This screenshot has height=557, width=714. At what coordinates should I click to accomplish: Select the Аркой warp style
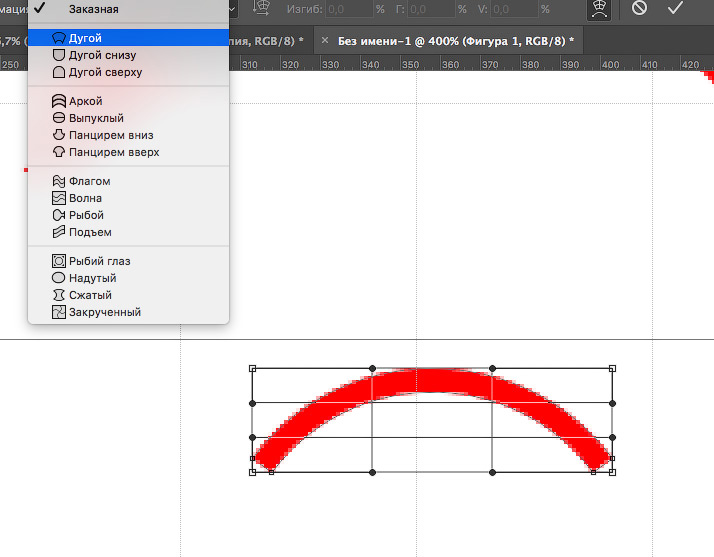pyautogui.click(x=128, y=101)
